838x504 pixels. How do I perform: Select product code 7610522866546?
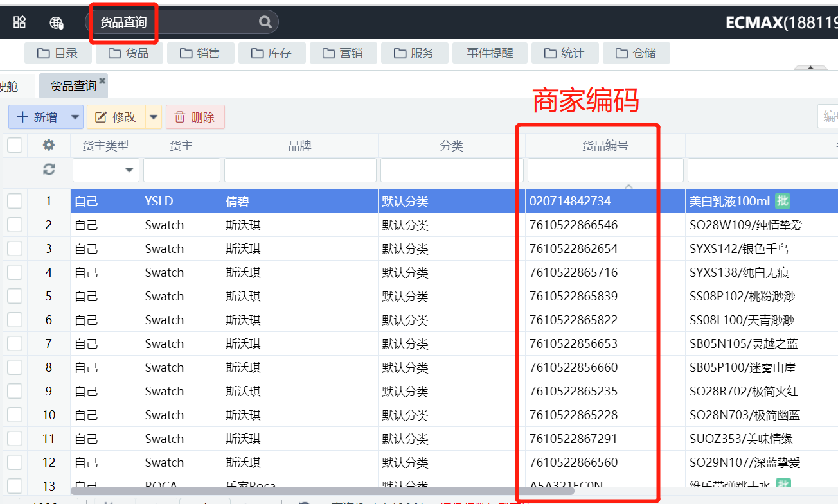click(573, 225)
